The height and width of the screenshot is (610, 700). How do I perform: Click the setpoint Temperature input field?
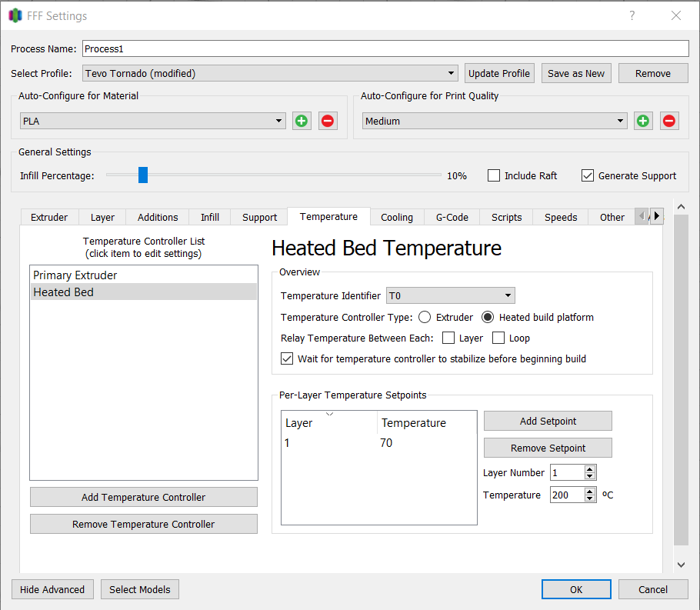tap(568, 495)
